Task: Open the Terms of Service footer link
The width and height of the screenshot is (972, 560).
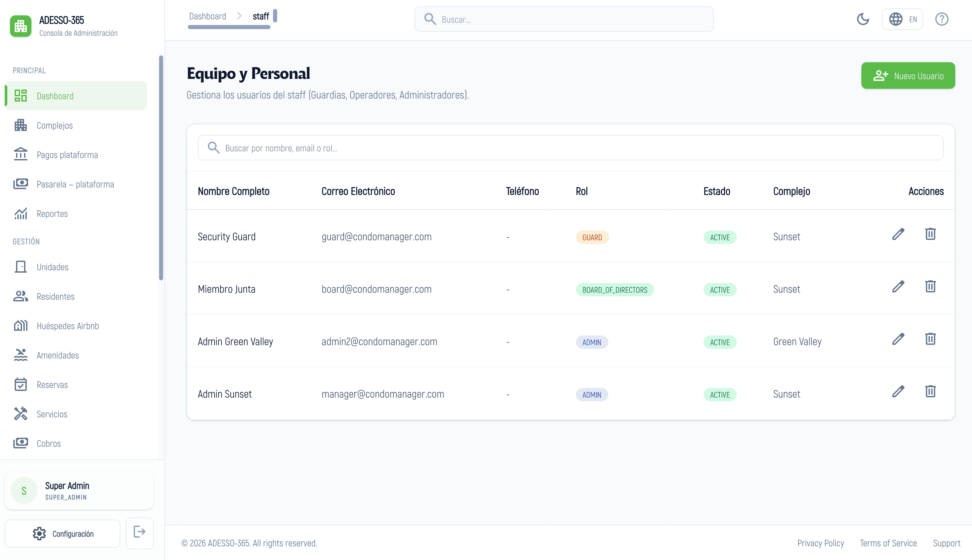Action: 888,543
